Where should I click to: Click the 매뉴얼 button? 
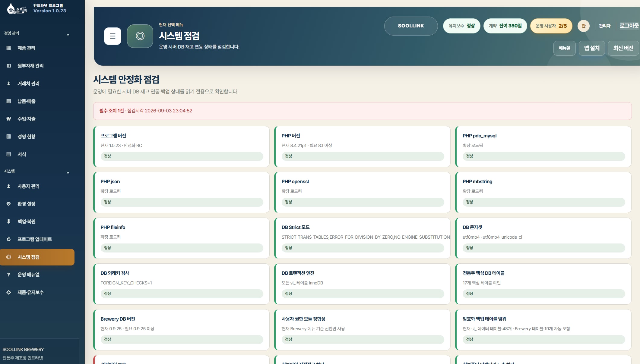click(564, 48)
